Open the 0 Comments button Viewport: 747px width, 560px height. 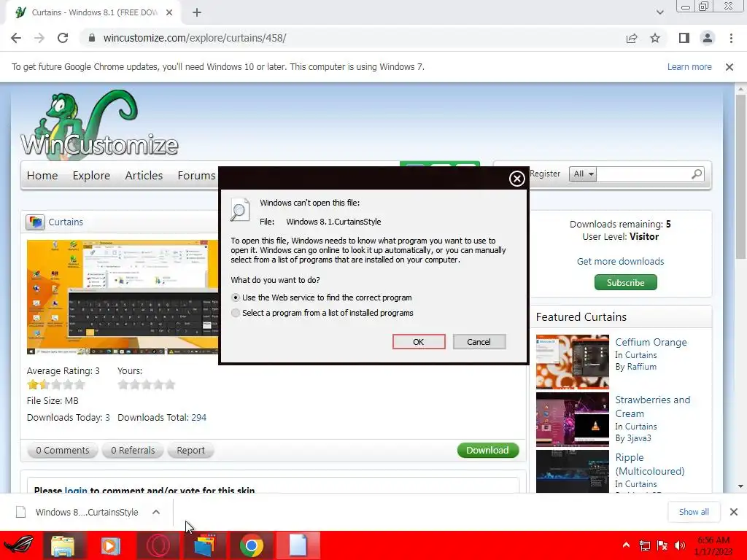pos(63,451)
